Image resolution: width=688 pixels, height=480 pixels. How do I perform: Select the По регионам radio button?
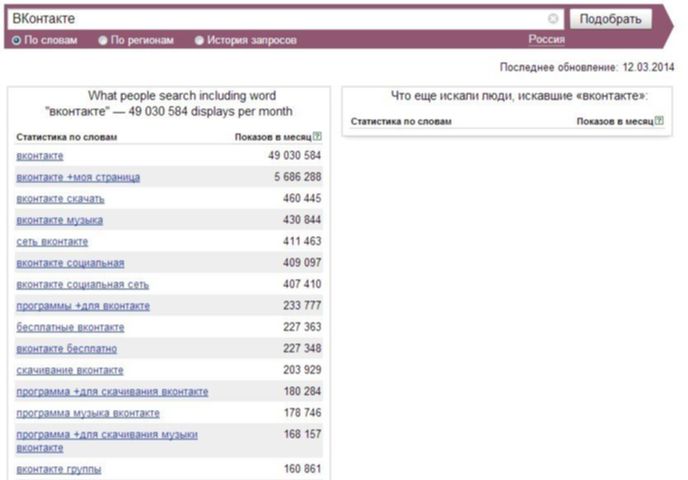(103, 40)
